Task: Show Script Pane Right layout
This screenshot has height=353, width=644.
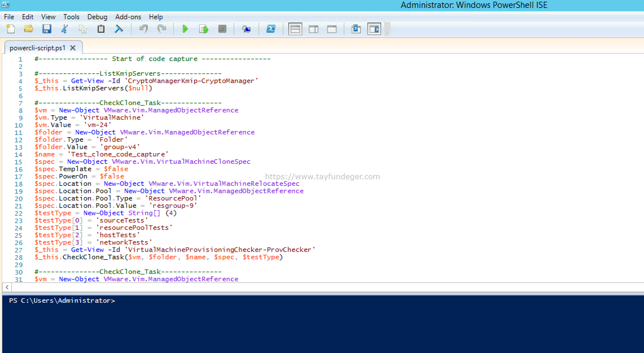Action: [314, 29]
